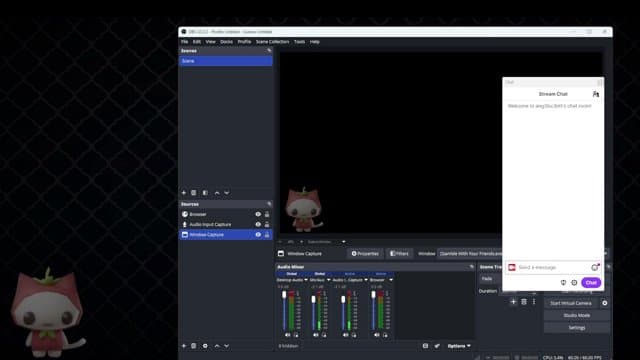Screen dimensions: 640x360
Task: Click the Browser channel volume fader
Action: [373, 295]
